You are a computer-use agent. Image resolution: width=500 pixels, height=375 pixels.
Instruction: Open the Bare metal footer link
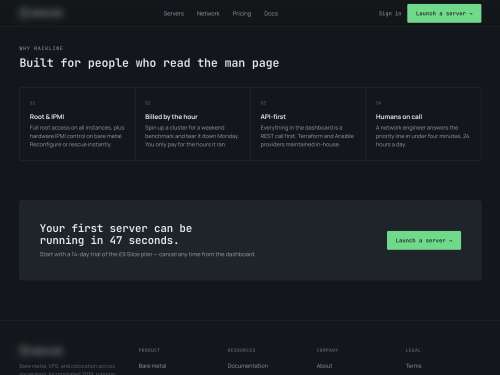point(152,366)
